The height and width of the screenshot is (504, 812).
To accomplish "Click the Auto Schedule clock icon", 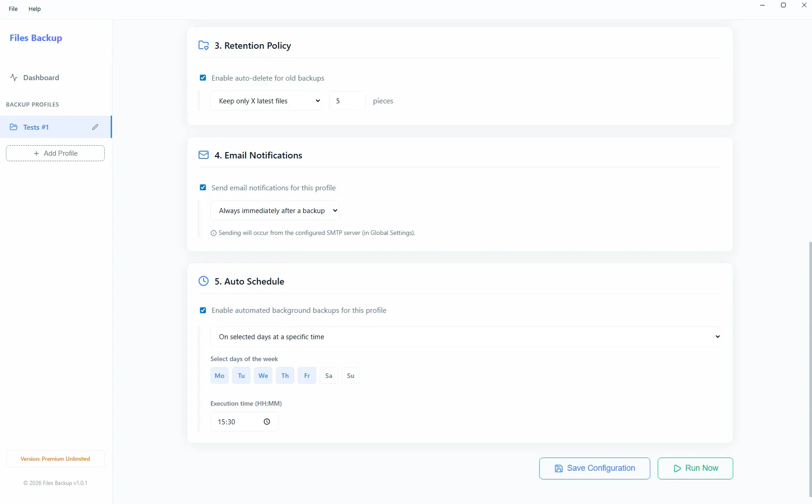I will pyautogui.click(x=204, y=281).
